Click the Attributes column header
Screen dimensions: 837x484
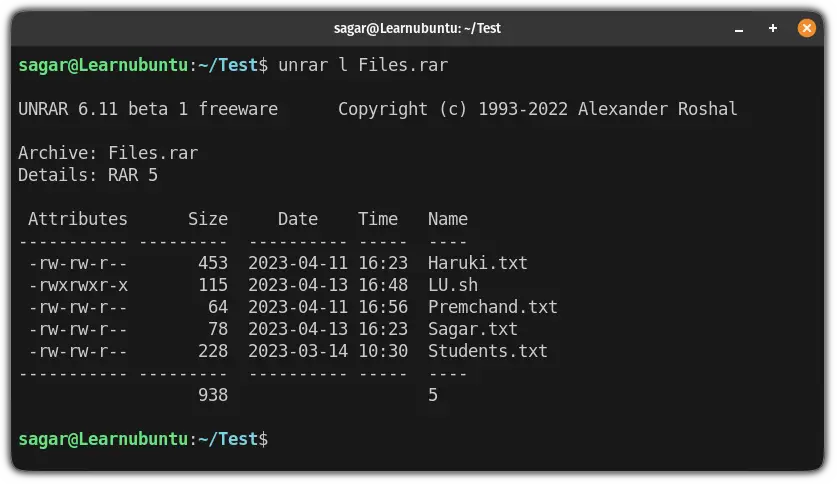point(77,219)
